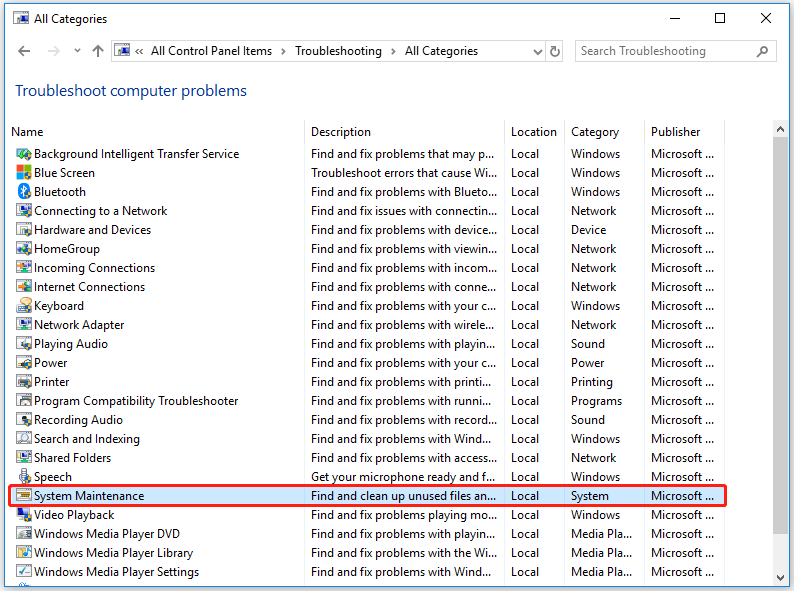
Task: Click the Windows Media Player Library icon
Action: (24, 553)
